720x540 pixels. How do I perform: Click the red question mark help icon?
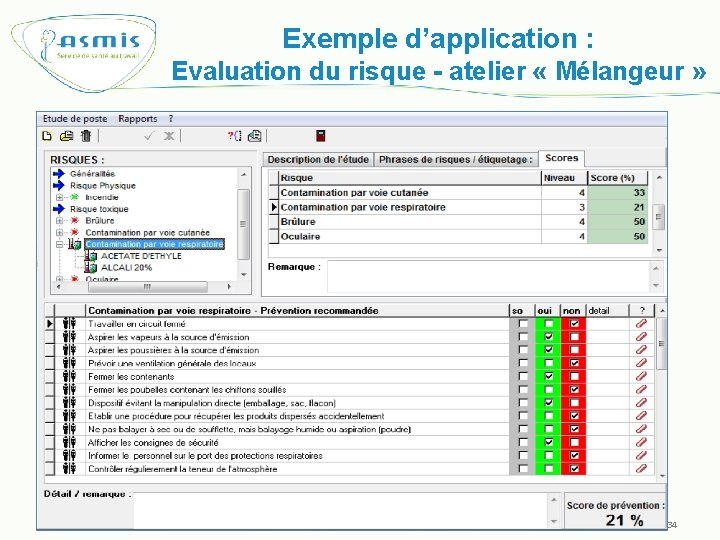234,136
